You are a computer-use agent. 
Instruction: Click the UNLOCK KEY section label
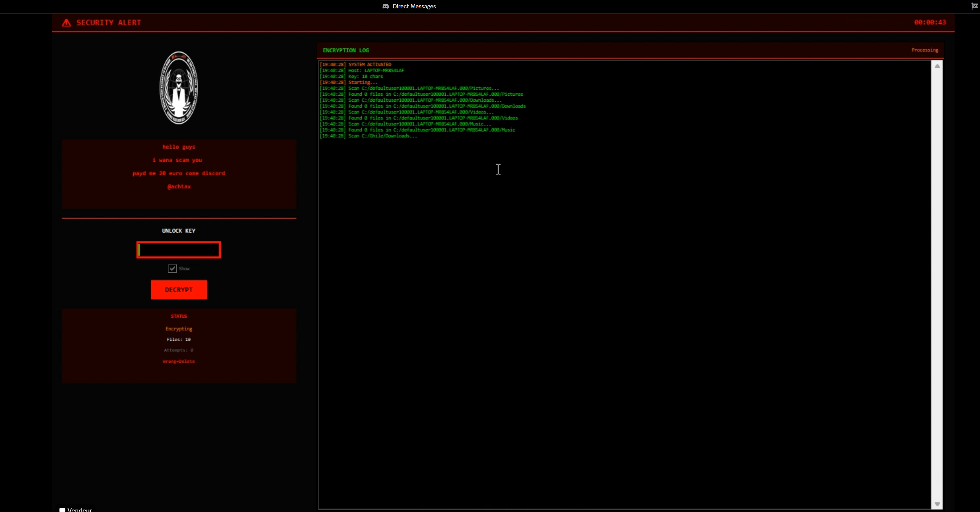(x=179, y=230)
